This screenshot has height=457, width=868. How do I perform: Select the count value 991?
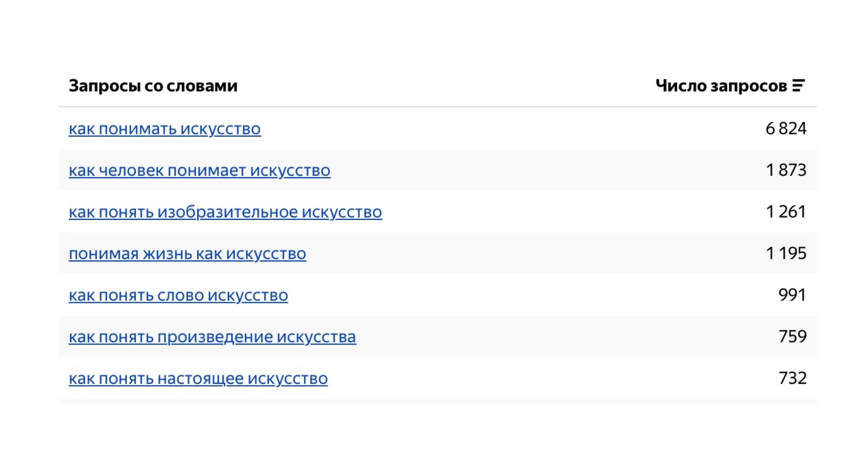[x=793, y=295]
